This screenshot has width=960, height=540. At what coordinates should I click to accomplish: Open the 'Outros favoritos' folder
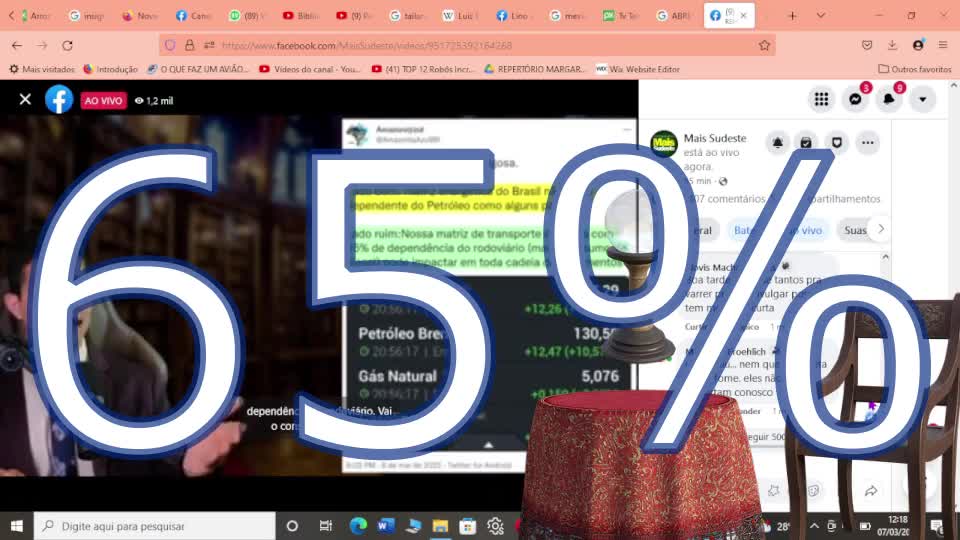click(x=915, y=69)
